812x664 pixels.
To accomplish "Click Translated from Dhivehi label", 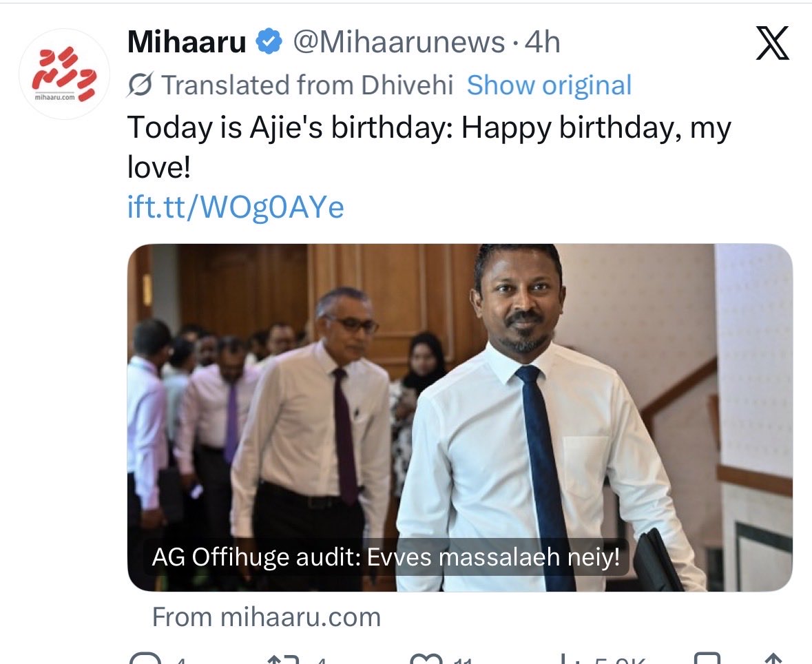I will (307, 85).
